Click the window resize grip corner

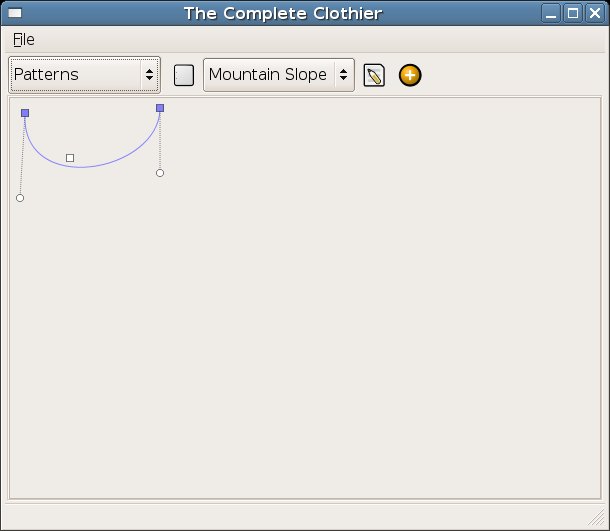point(597,518)
